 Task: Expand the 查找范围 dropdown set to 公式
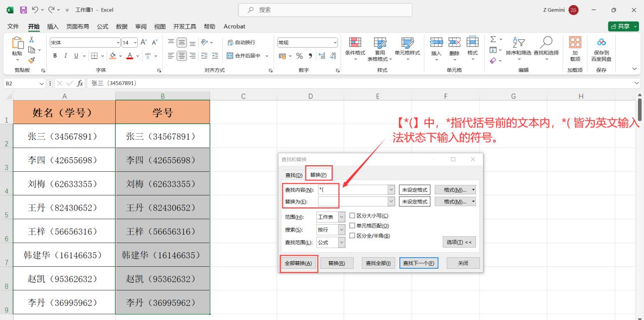click(342, 242)
